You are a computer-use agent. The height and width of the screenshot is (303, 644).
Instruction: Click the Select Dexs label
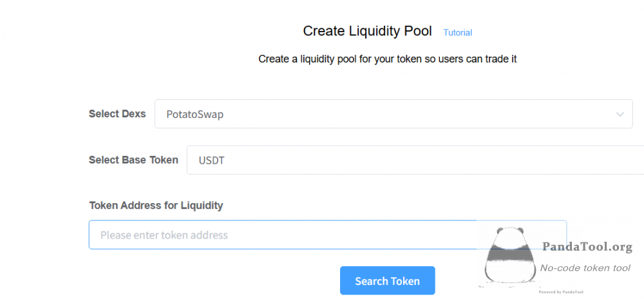coord(117,114)
